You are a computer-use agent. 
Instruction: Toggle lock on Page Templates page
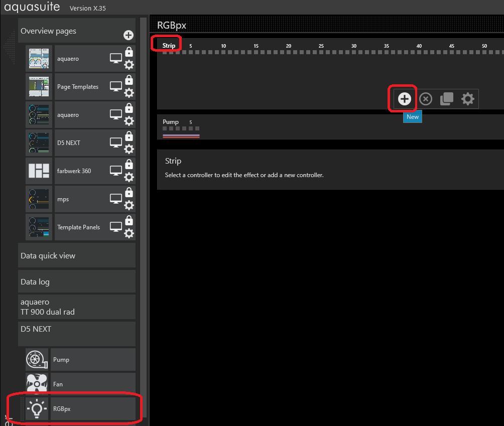(x=129, y=80)
